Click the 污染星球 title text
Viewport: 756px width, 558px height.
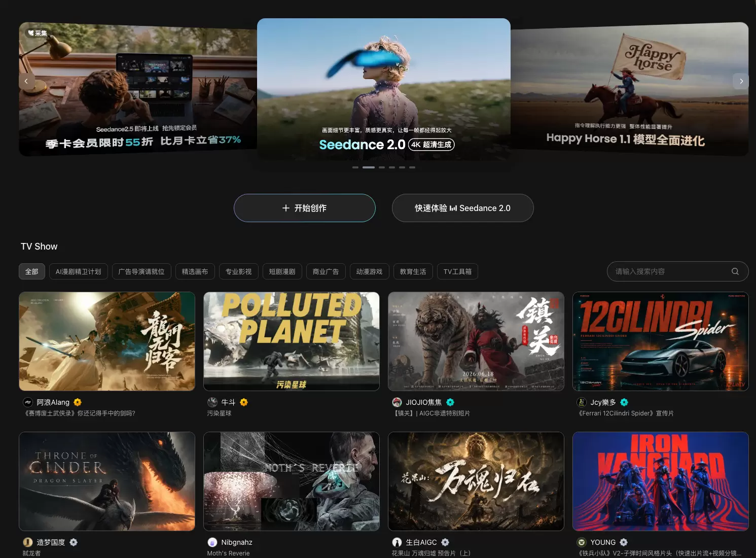219,413
